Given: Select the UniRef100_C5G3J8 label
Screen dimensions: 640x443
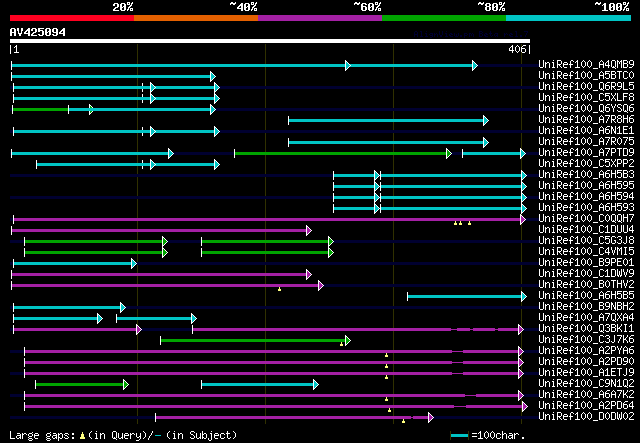Looking at the screenshot, I should click(586, 240).
